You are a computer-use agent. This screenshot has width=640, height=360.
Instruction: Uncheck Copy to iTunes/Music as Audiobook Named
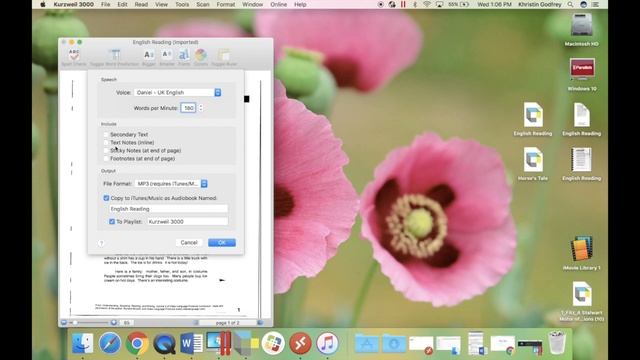[106, 198]
